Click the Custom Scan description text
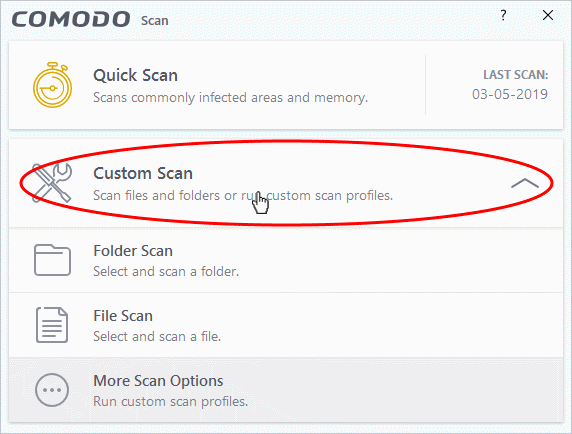The image size is (572, 434). coord(243,195)
